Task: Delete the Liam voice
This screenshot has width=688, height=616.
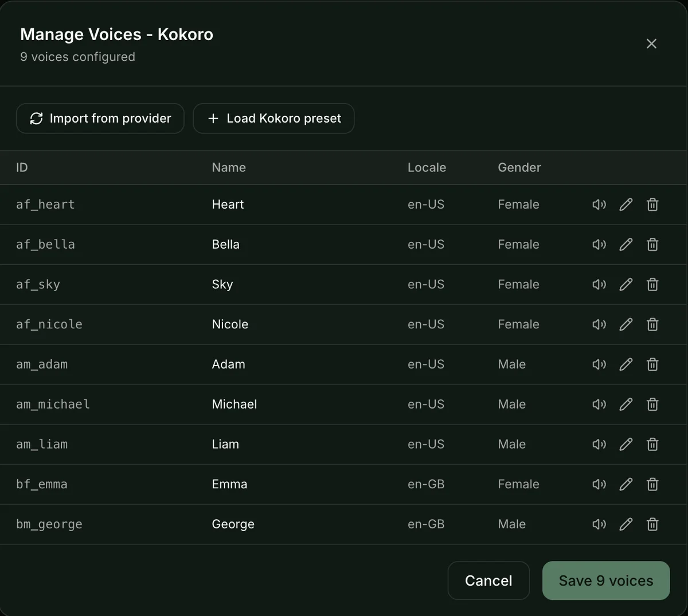Action: click(652, 444)
